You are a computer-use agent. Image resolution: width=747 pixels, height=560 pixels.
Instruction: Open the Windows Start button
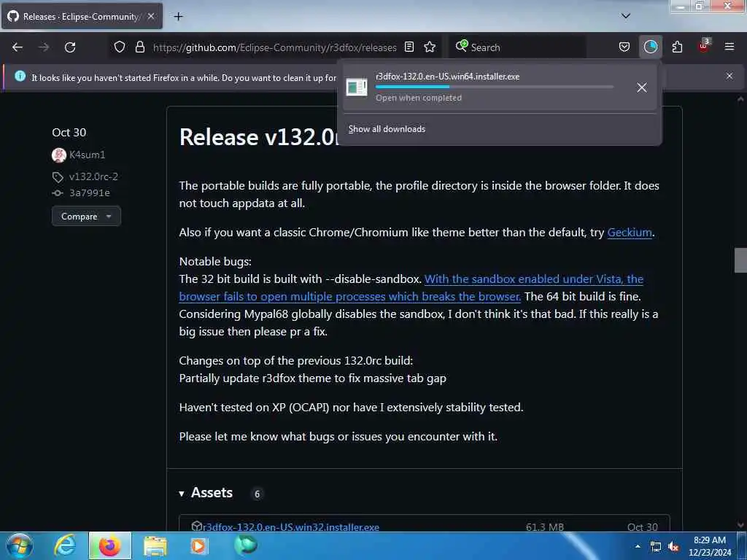click(x=20, y=545)
